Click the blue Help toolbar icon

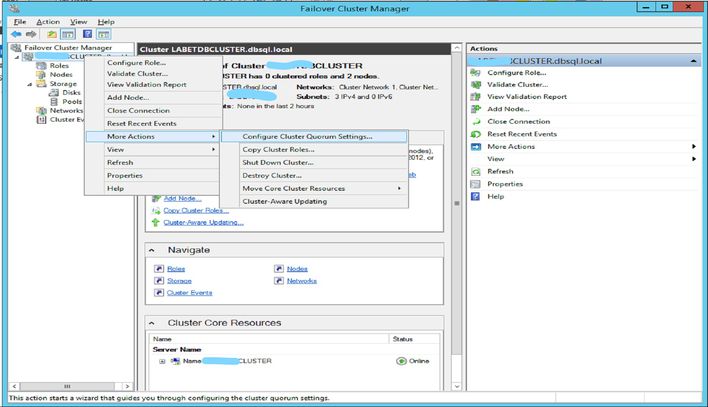click(x=88, y=34)
